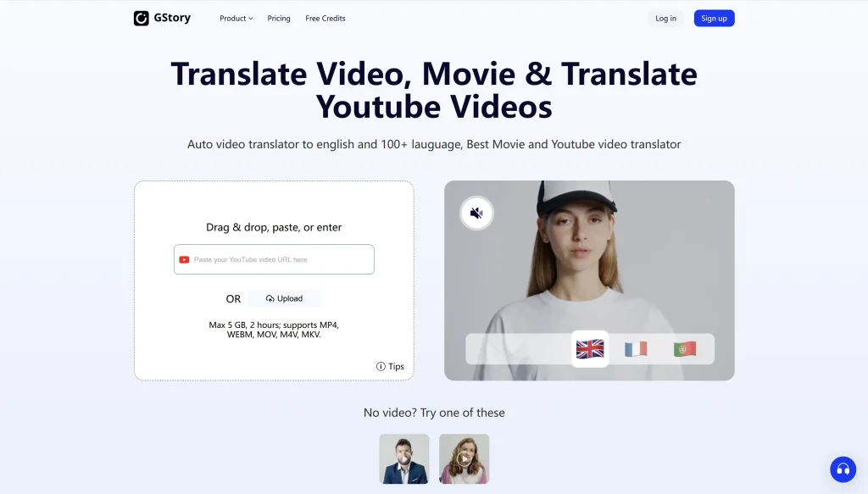Toggle mute on the preview player
The width and height of the screenshot is (868, 494).
[x=476, y=214]
